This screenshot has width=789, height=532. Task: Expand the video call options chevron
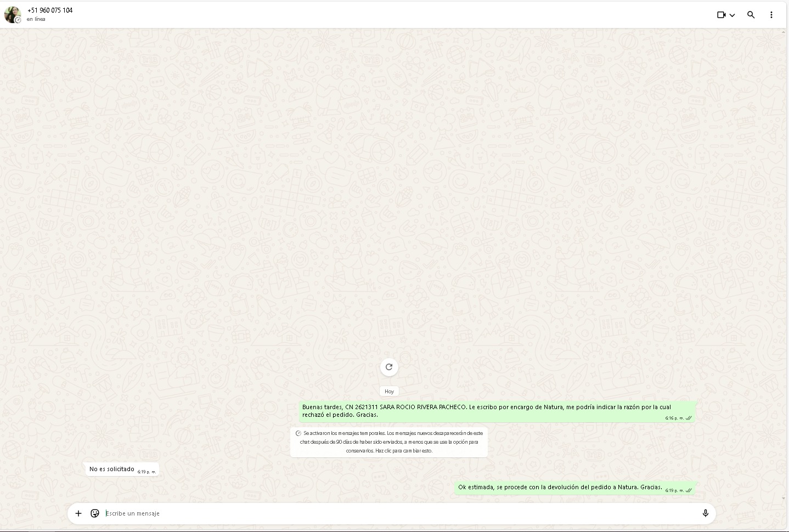click(x=732, y=15)
